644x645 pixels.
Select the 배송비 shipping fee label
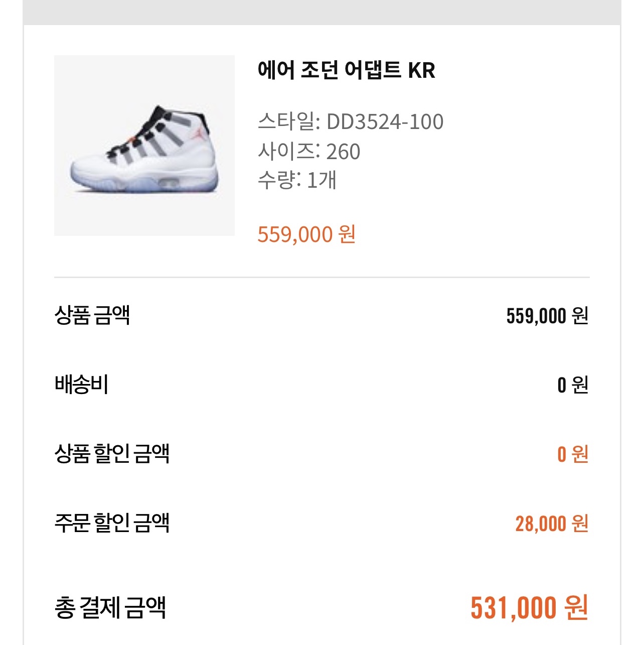[x=82, y=384]
